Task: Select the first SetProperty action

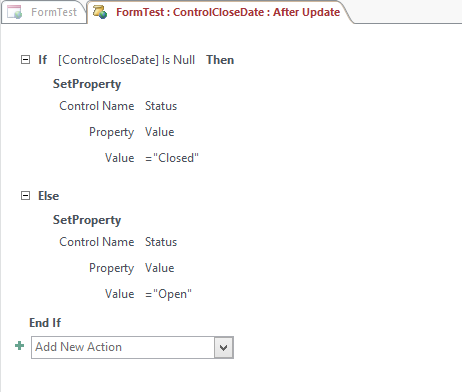Action: pos(87,84)
